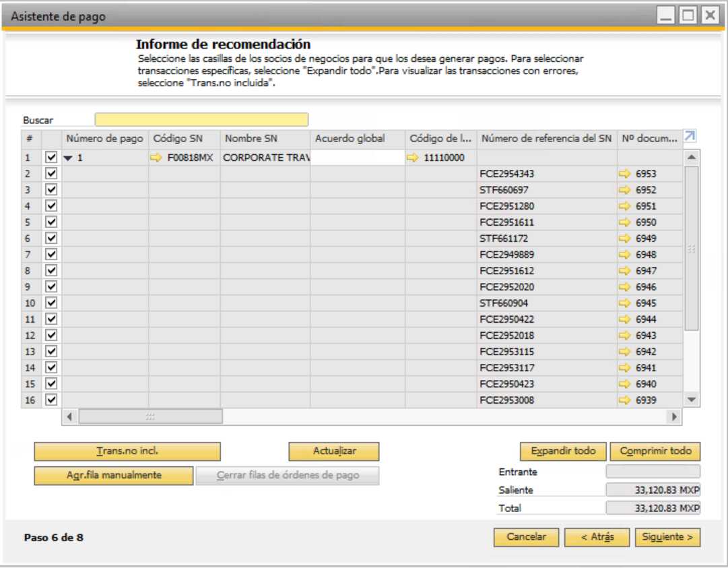This screenshot has width=728, height=568.
Task: Open link arrow for business partner F00818MX
Action: click(x=156, y=158)
